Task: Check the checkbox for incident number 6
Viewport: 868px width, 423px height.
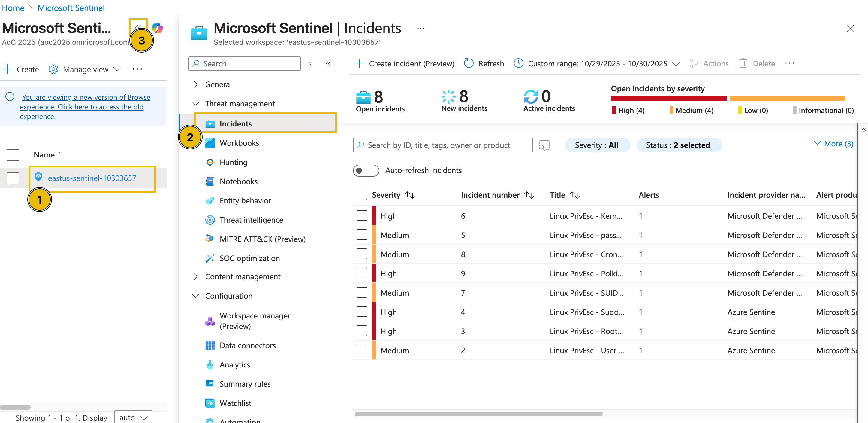Action: coord(362,215)
